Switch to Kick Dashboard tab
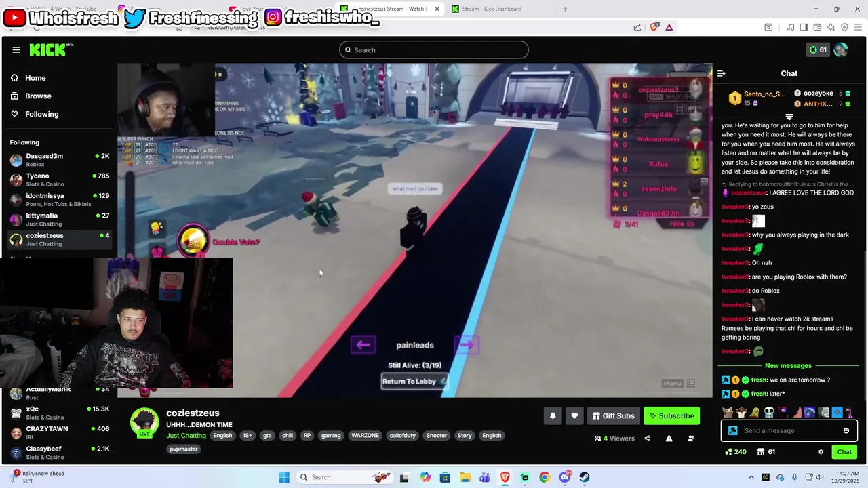 [492, 9]
